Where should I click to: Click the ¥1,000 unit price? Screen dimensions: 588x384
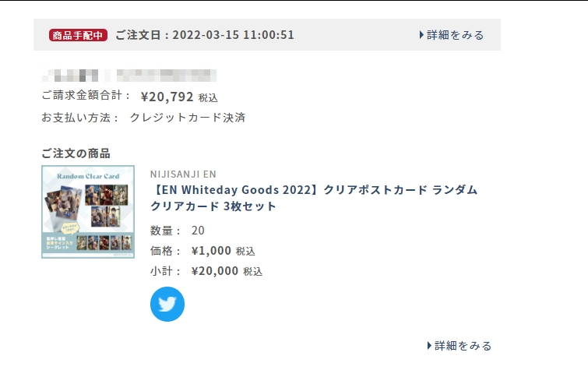[x=211, y=251]
